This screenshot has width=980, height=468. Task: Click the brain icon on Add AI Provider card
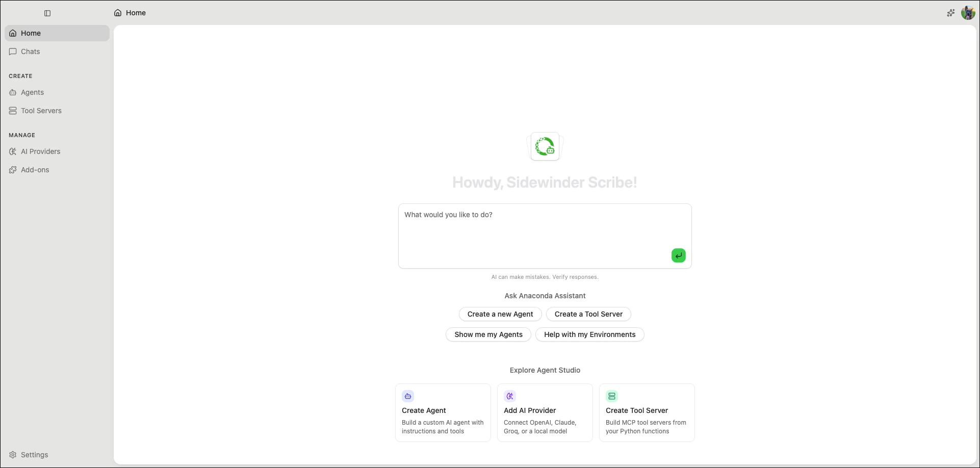(510, 396)
